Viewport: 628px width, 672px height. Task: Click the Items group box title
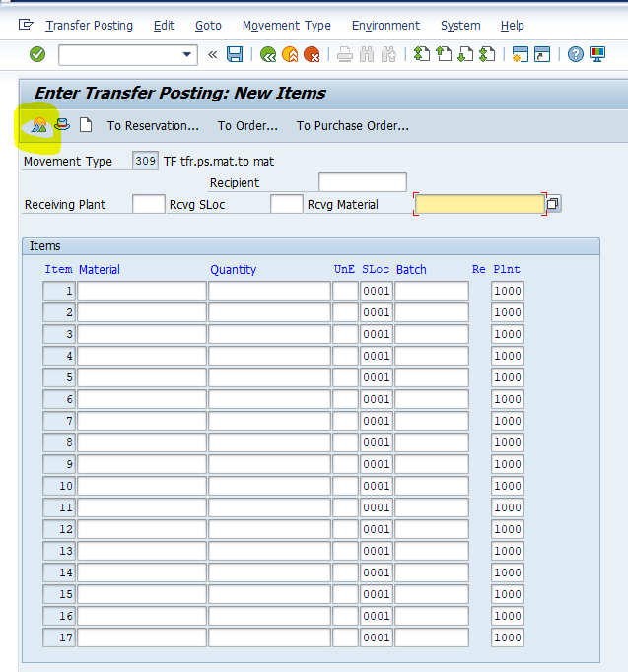tap(45, 246)
